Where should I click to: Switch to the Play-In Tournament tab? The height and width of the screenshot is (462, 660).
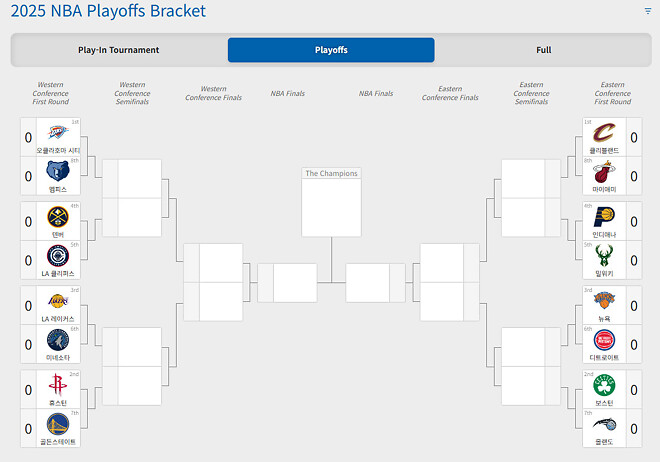[119, 50]
